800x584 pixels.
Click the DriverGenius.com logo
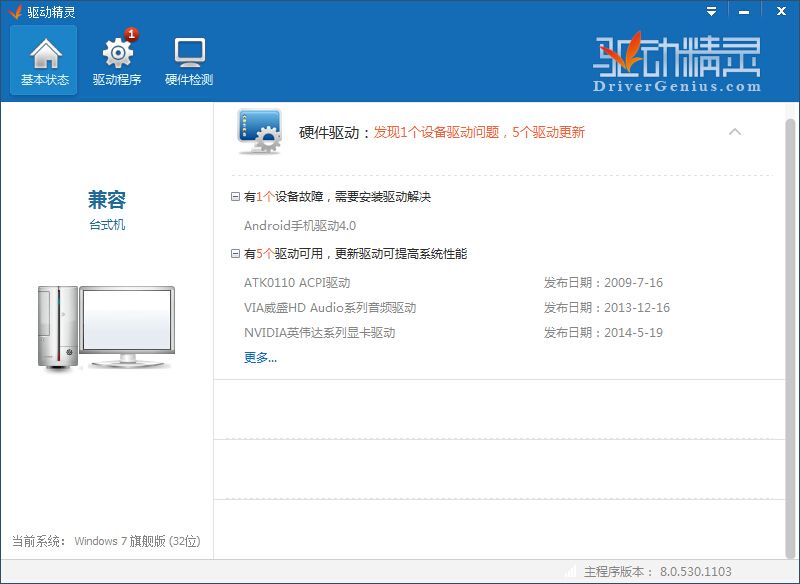click(677, 65)
